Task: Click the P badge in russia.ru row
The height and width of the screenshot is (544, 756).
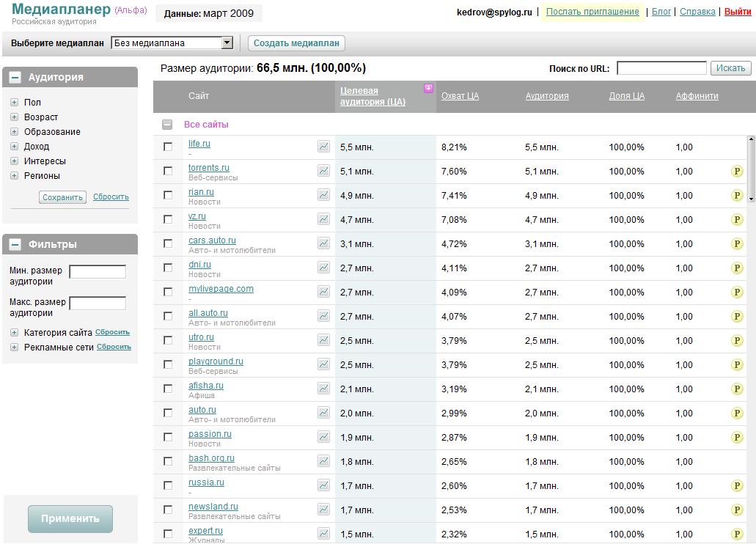Action: (x=737, y=485)
